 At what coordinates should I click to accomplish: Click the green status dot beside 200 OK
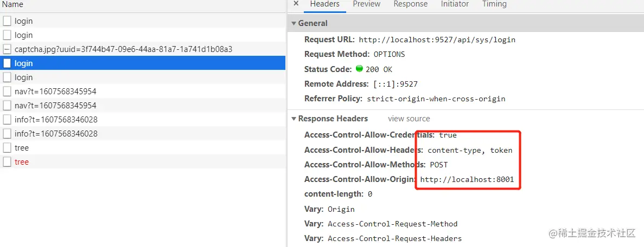pyautogui.click(x=359, y=69)
